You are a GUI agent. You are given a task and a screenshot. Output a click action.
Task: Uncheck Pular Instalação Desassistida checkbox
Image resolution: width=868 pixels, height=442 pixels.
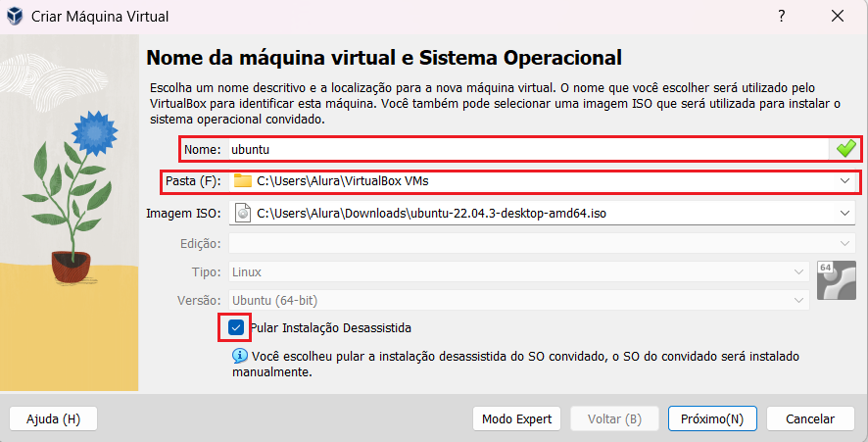point(235,327)
